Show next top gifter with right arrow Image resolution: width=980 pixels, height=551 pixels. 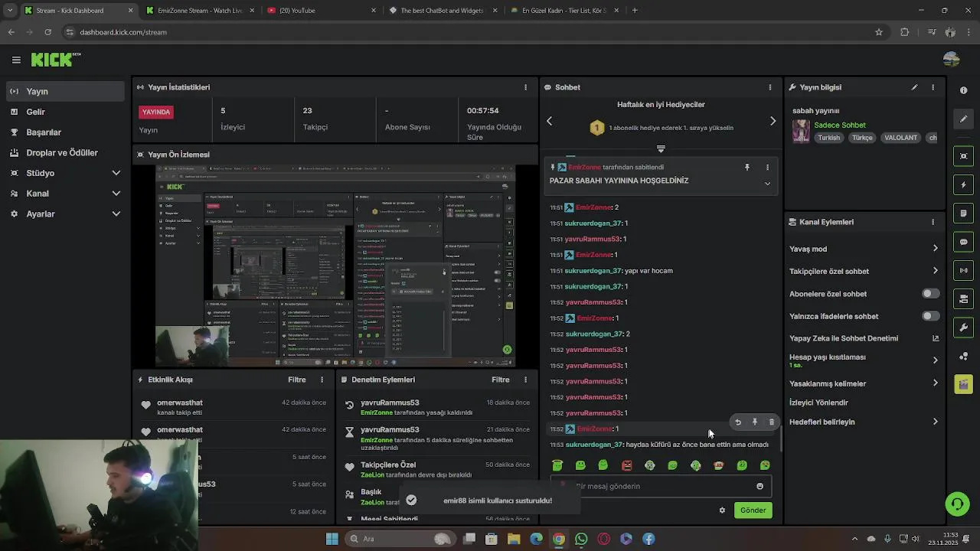click(773, 121)
